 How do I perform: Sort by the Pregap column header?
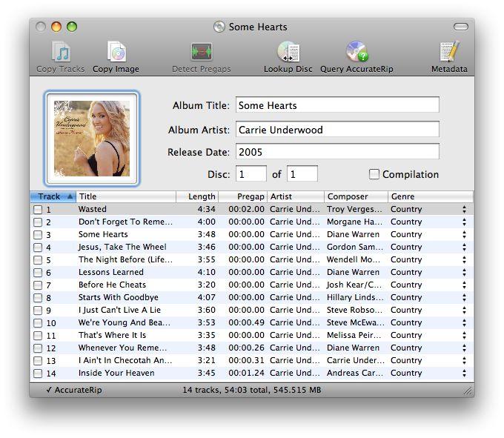point(243,196)
